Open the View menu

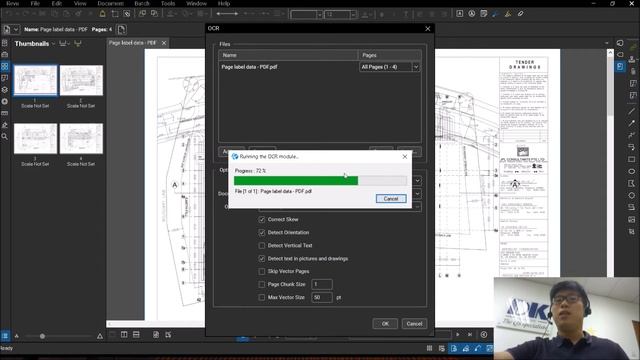(80, 3)
